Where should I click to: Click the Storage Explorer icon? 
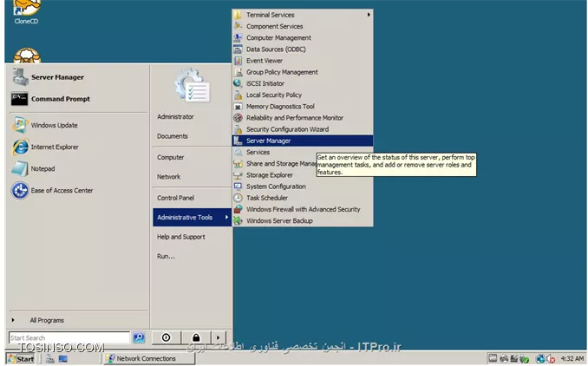[x=238, y=175]
